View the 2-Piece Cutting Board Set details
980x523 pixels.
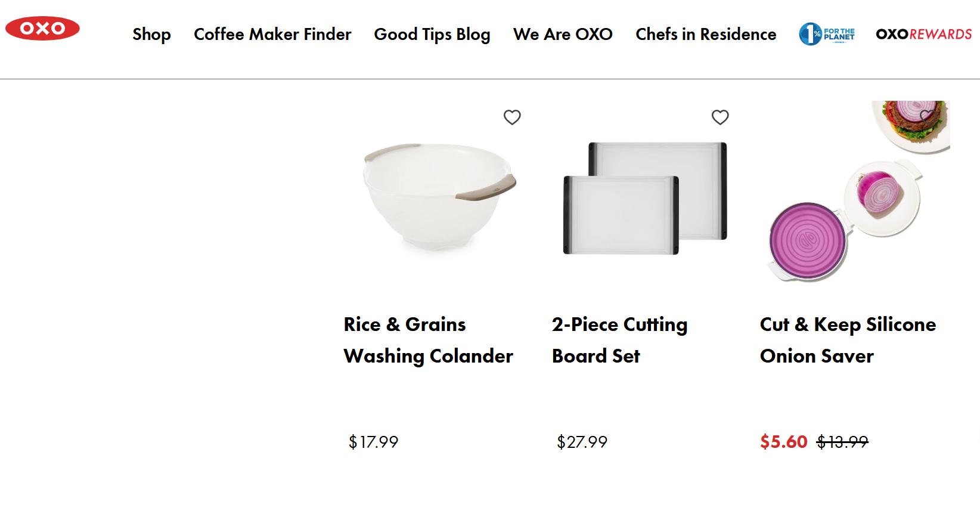[619, 340]
